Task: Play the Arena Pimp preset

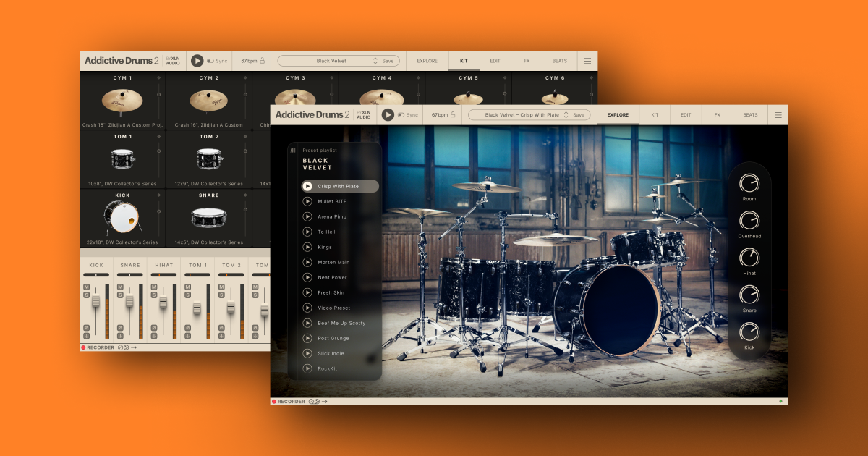Action: [x=307, y=216]
